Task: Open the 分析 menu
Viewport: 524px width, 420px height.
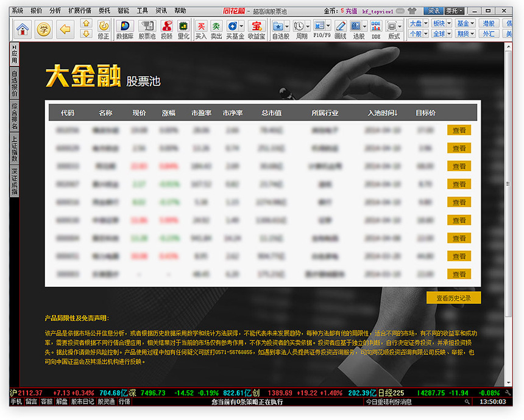Action: 55,11
